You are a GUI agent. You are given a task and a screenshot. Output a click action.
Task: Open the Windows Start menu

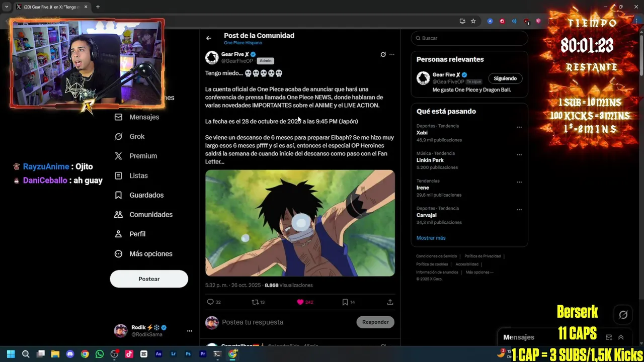click(11, 354)
